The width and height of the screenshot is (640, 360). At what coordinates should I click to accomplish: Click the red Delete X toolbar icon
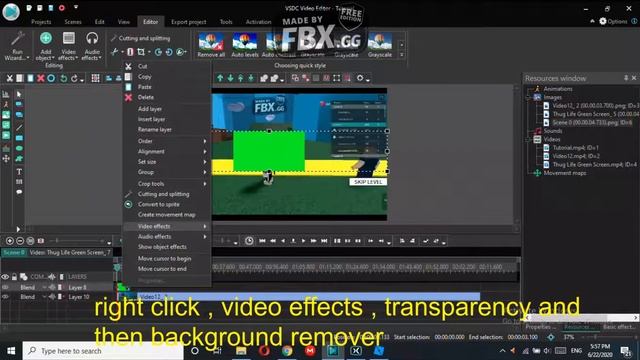tap(40, 78)
